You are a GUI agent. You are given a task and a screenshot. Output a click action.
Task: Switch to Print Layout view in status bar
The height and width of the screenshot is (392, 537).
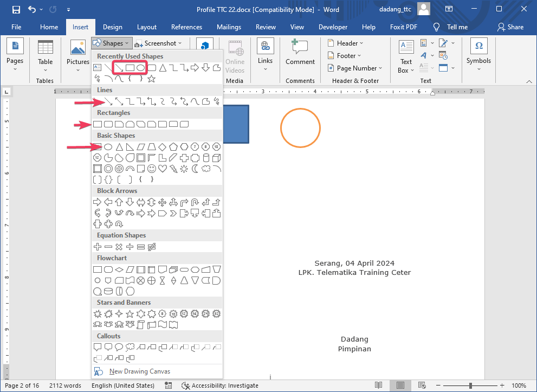coord(400,385)
